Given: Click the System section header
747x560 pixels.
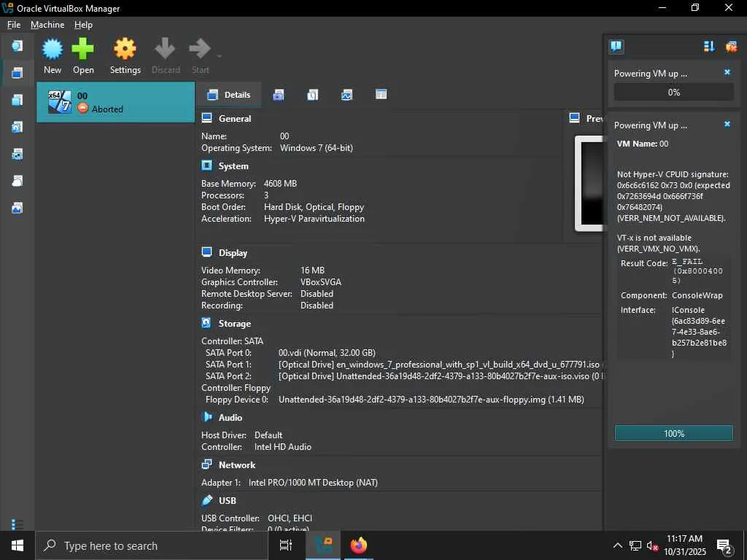Looking at the screenshot, I should [x=233, y=166].
